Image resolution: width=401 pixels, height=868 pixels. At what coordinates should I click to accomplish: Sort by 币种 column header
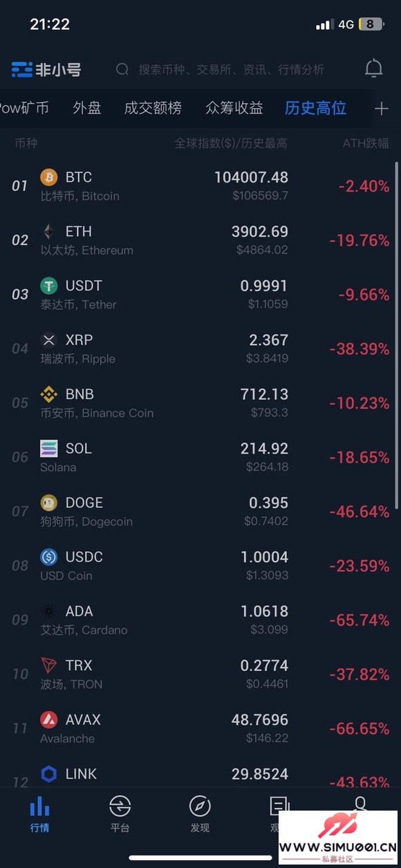pos(26,144)
